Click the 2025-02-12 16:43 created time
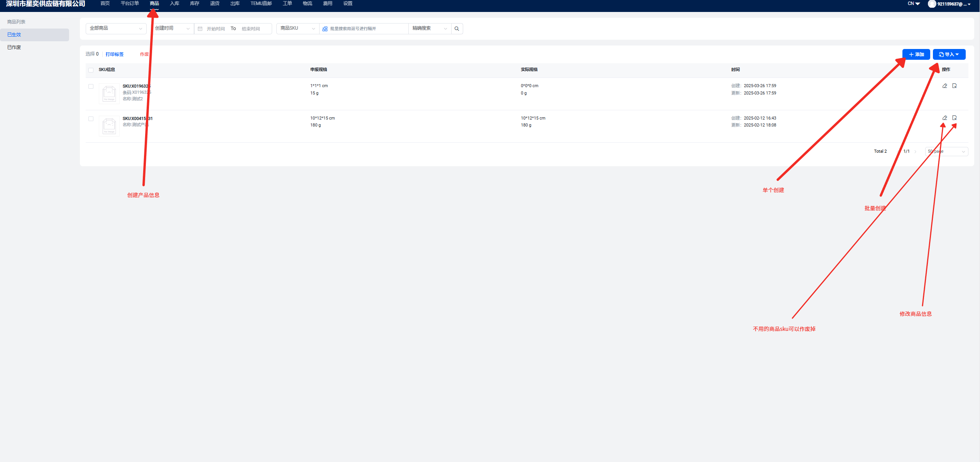This screenshot has width=980, height=462. tap(760, 118)
